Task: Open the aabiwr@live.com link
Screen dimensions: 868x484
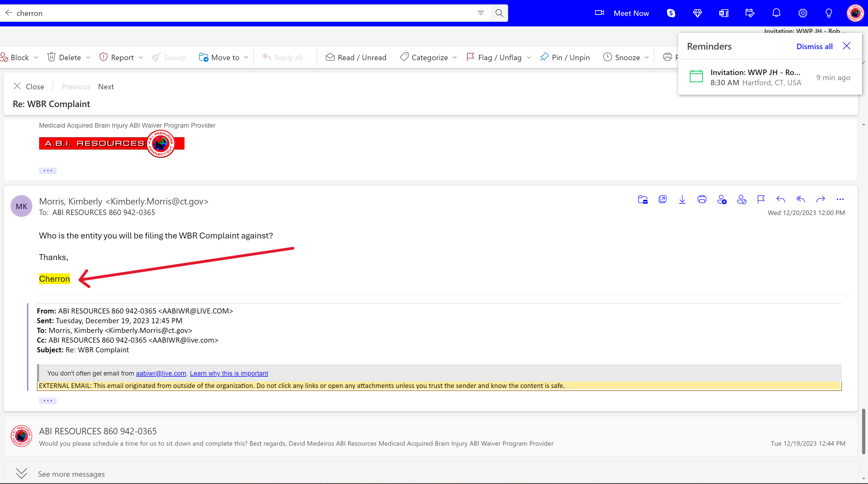Action: pos(161,373)
